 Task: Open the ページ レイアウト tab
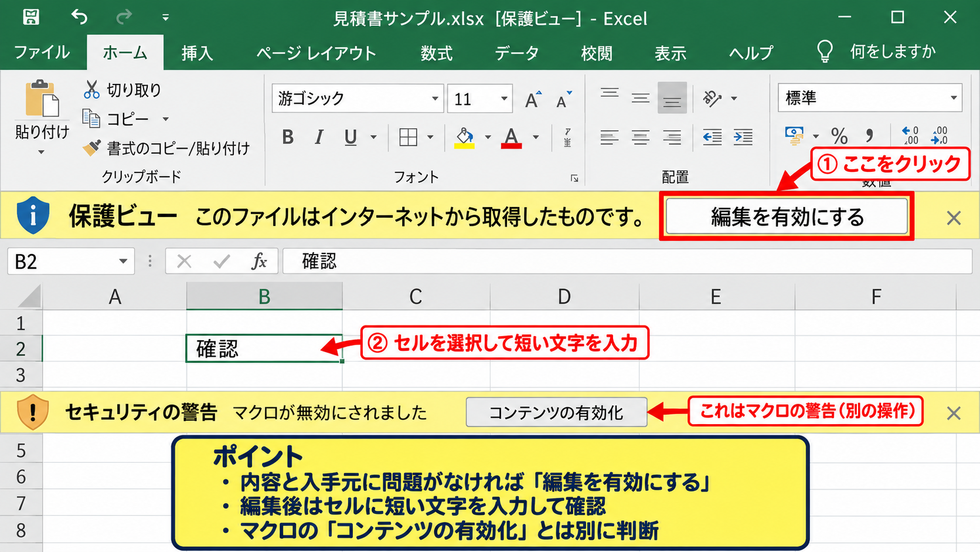click(x=317, y=53)
